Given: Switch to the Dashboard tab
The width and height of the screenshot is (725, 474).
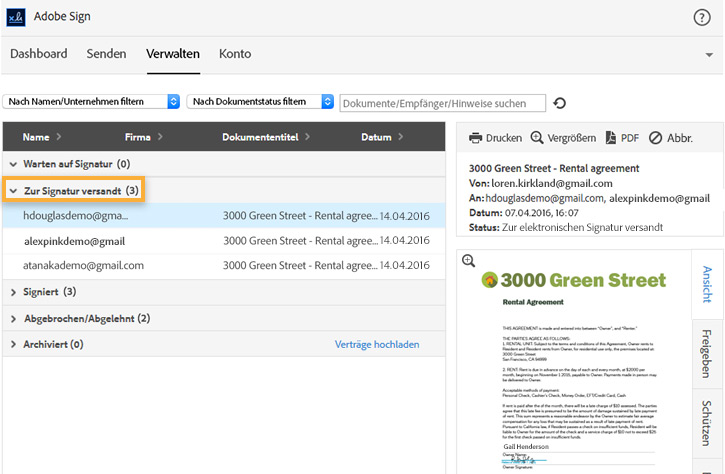Looking at the screenshot, I should [38, 53].
